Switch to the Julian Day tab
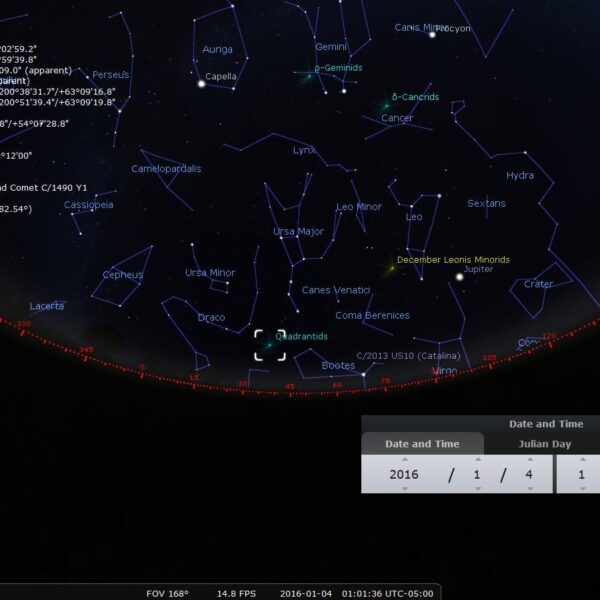600x600 pixels. [545, 444]
